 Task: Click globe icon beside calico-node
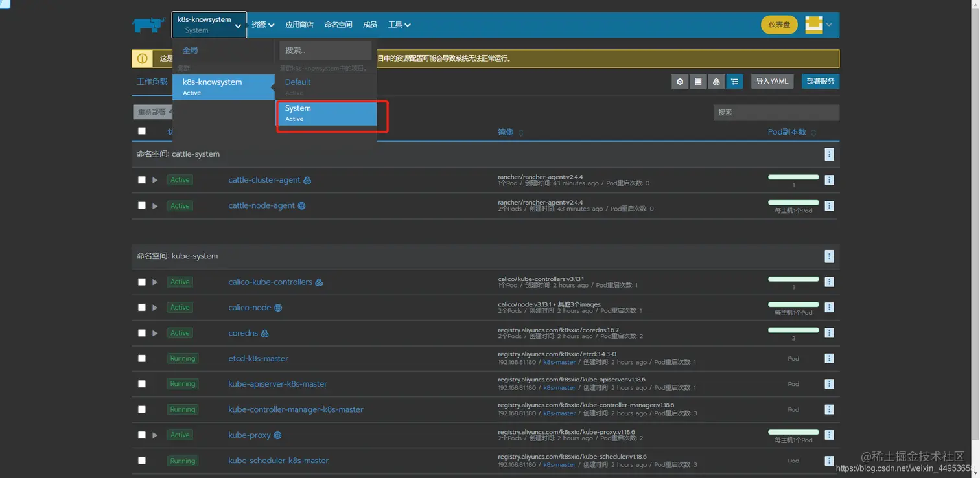pyautogui.click(x=278, y=308)
